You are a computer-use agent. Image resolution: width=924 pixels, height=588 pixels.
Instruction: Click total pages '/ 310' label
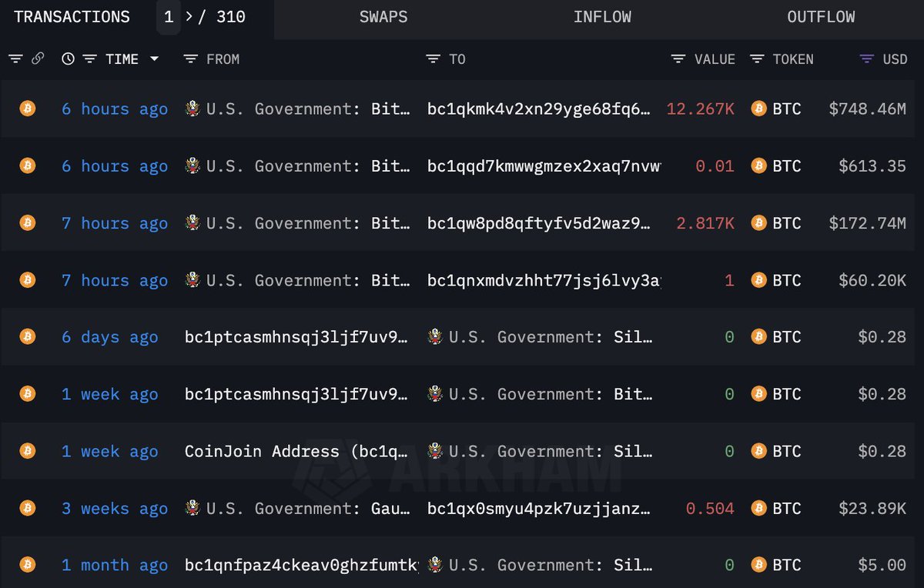[223, 17]
